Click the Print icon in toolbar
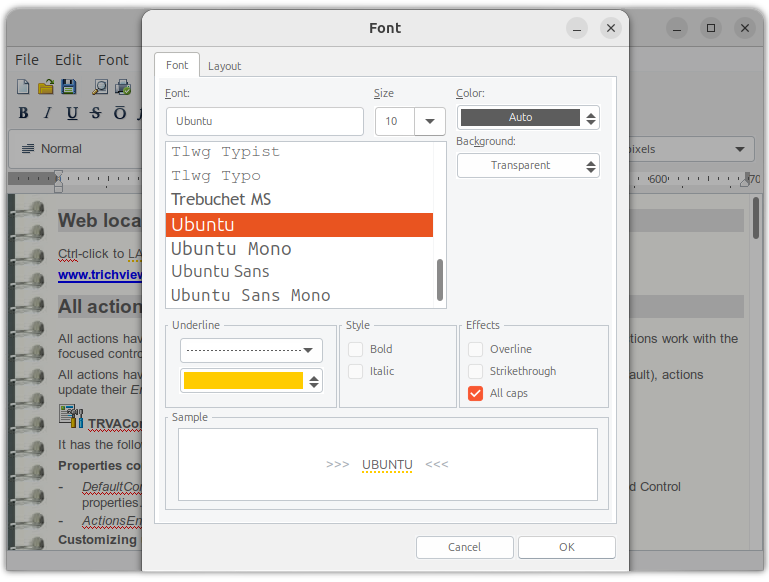 tap(123, 87)
